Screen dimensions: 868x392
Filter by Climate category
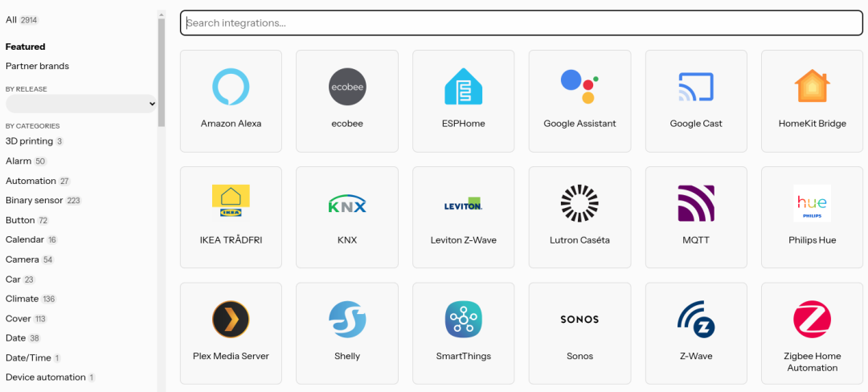coord(31,299)
